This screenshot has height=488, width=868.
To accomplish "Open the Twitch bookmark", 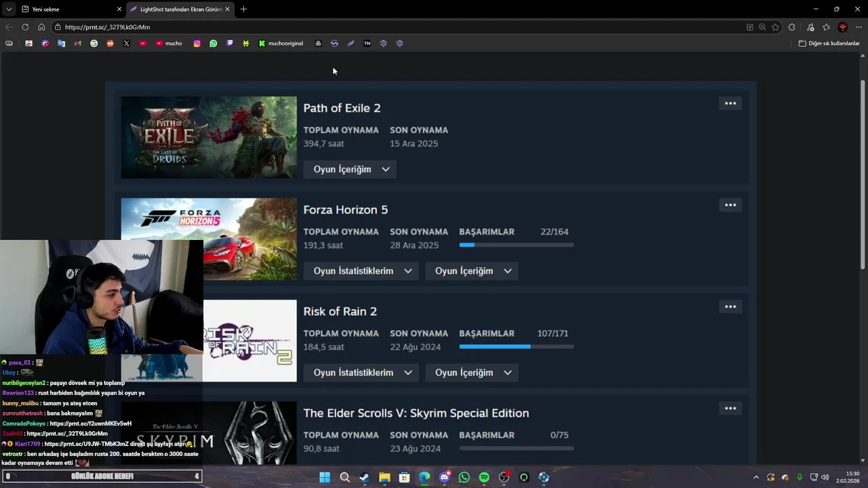I will coord(229,43).
